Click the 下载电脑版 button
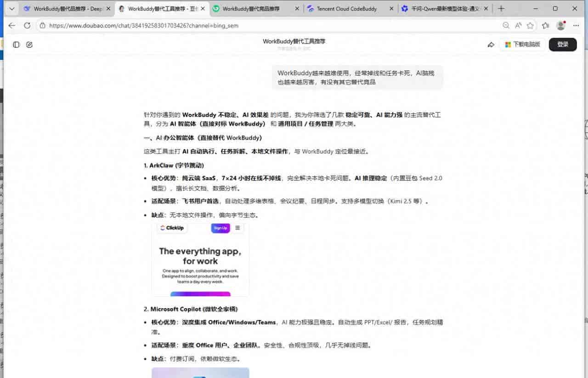 [523, 45]
